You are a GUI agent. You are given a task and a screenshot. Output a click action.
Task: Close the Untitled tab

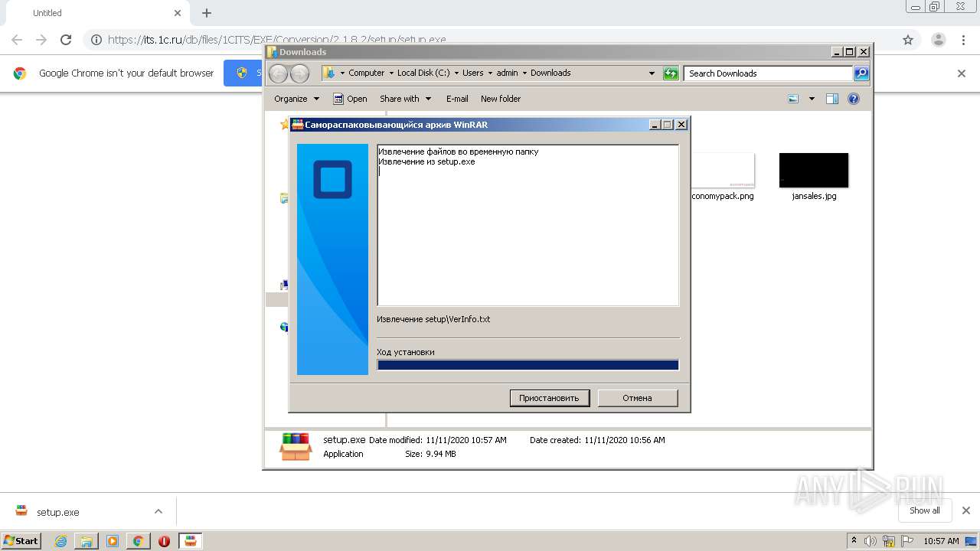click(178, 13)
